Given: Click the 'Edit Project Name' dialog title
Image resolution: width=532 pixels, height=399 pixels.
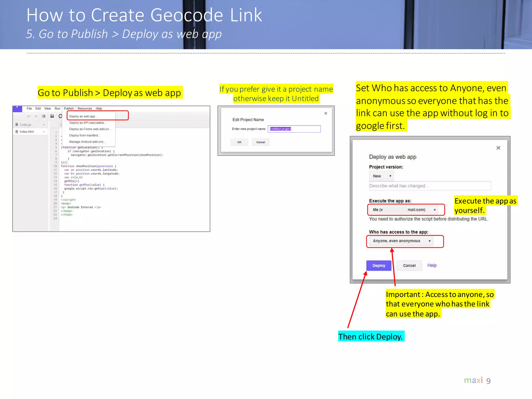Looking at the screenshot, I should point(248,120).
